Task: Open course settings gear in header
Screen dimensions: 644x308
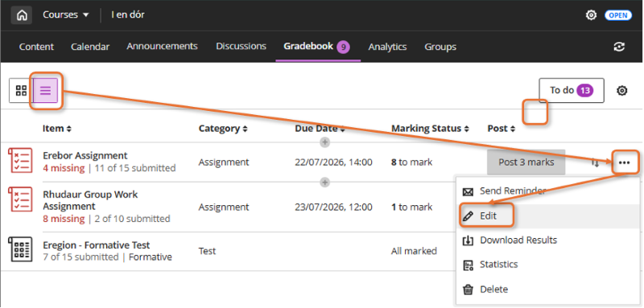Action: (x=591, y=15)
